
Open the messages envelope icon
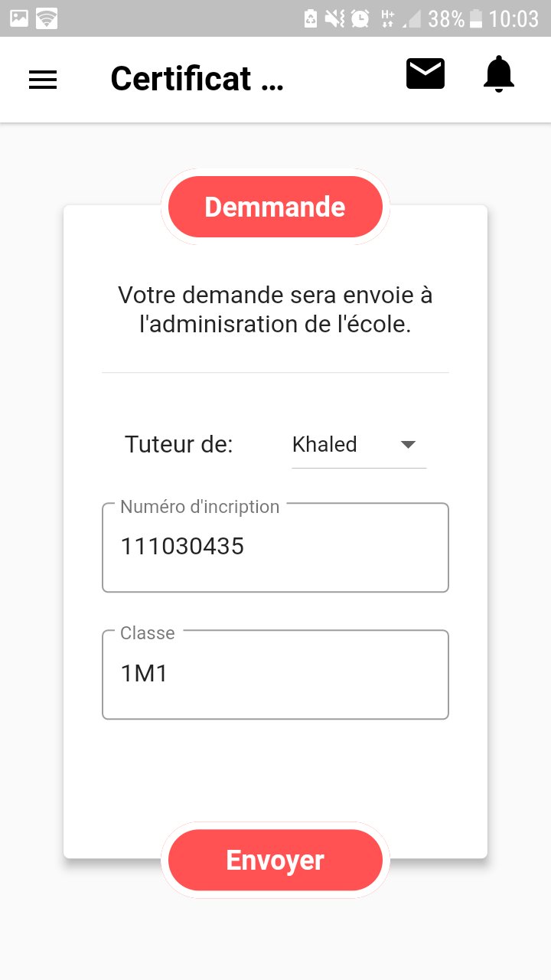(x=425, y=73)
